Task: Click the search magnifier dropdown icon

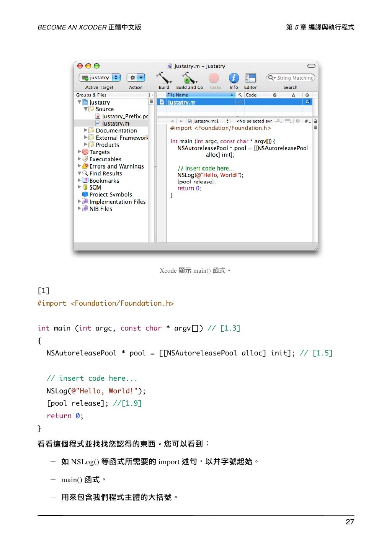Action: coord(272,78)
